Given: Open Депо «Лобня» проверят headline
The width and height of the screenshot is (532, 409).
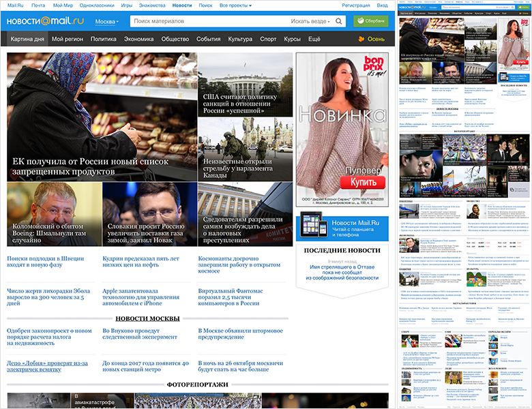Looking at the screenshot, I should coord(47,366).
